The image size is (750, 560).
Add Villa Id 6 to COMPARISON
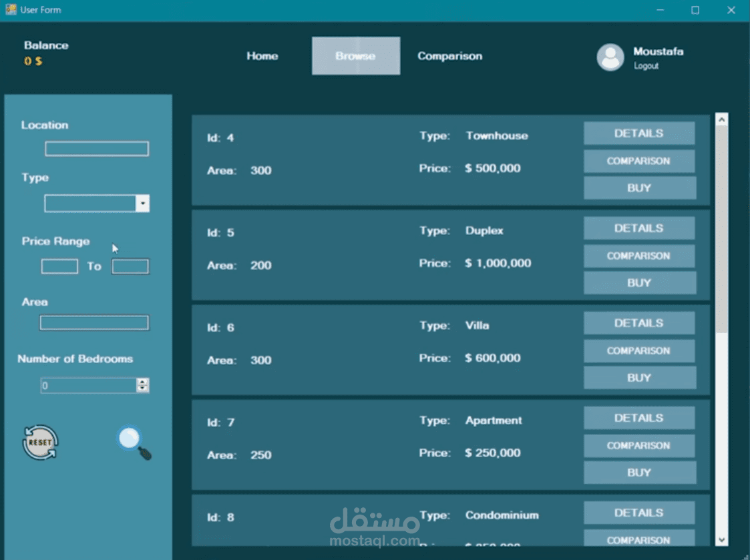pyautogui.click(x=639, y=350)
